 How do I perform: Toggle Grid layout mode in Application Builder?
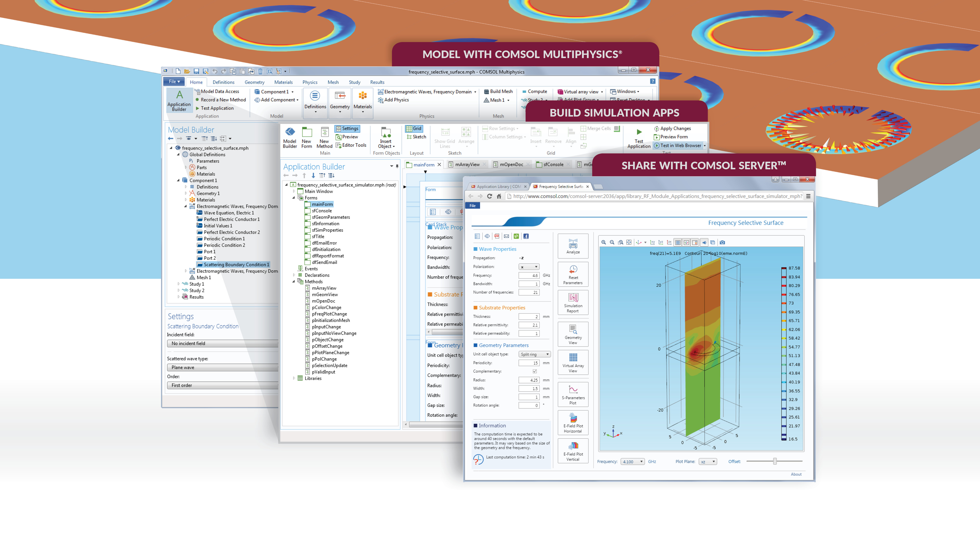(x=414, y=128)
